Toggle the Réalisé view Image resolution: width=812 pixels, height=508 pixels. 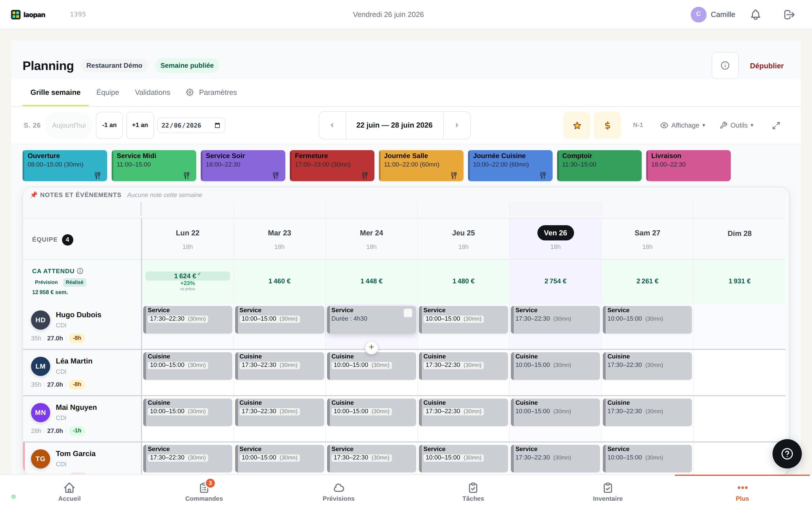(x=74, y=282)
